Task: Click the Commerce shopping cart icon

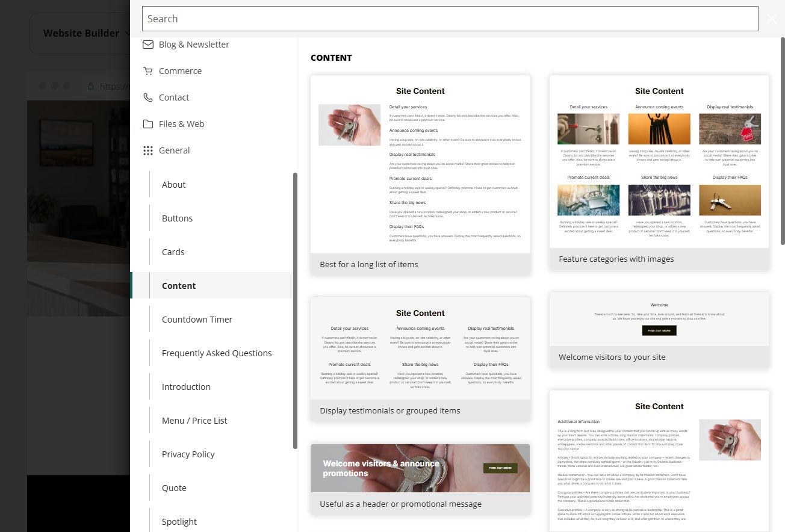Action: pos(147,71)
